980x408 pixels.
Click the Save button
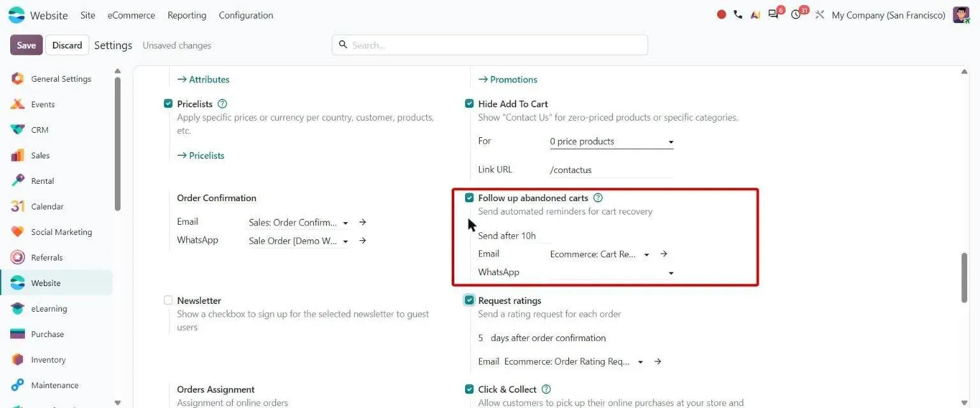(26, 45)
